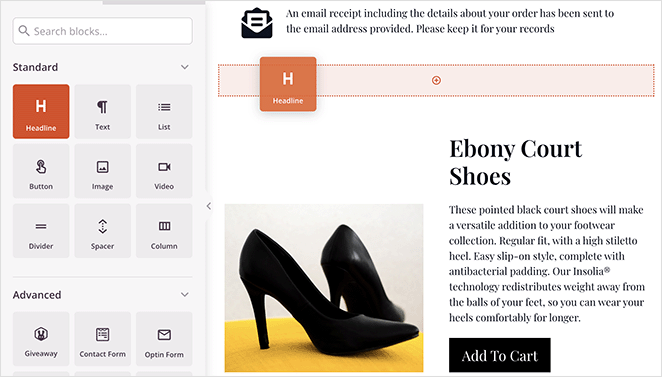Focus the Search blocks field
This screenshot has width=662, height=377.
click(103, 31)
